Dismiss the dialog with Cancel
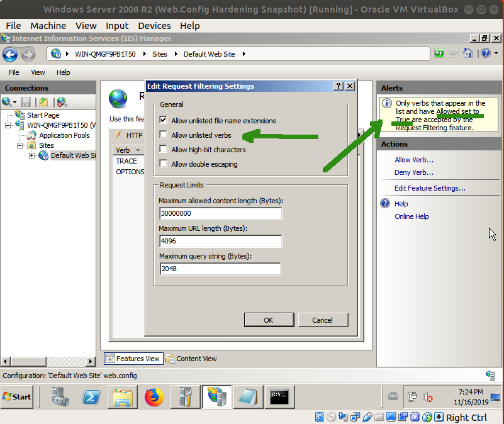The height and width of the screenshot is (424, 504). click(x=323, y=320)
